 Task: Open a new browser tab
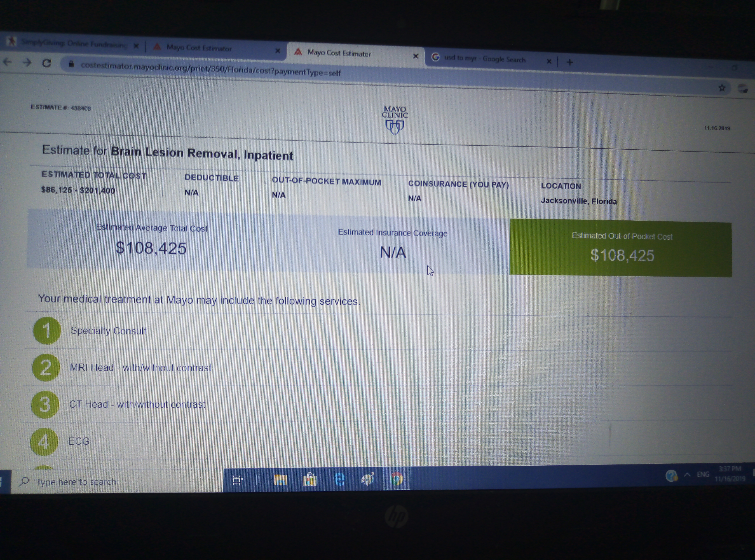[570, 62]
